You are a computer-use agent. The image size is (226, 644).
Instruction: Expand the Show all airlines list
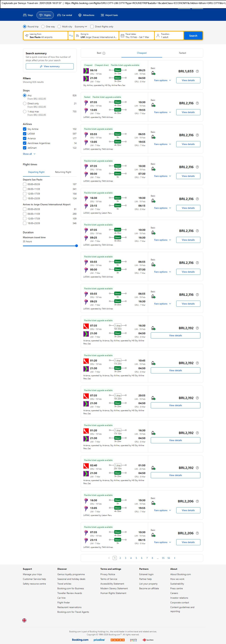tap(29, 154)
